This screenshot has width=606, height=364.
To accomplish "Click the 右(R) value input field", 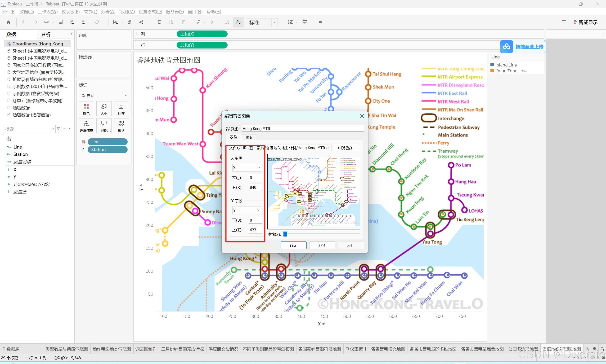I will pyautogui.click(x=255, y=187).
